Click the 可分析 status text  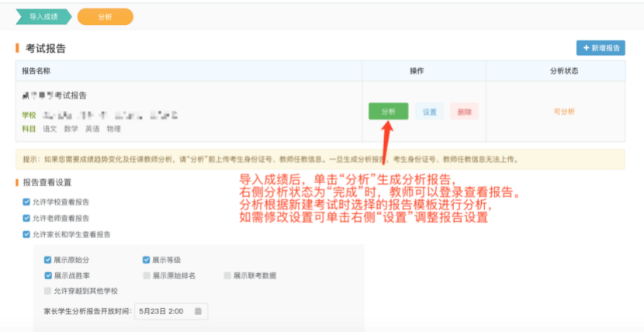pos(564,112)
